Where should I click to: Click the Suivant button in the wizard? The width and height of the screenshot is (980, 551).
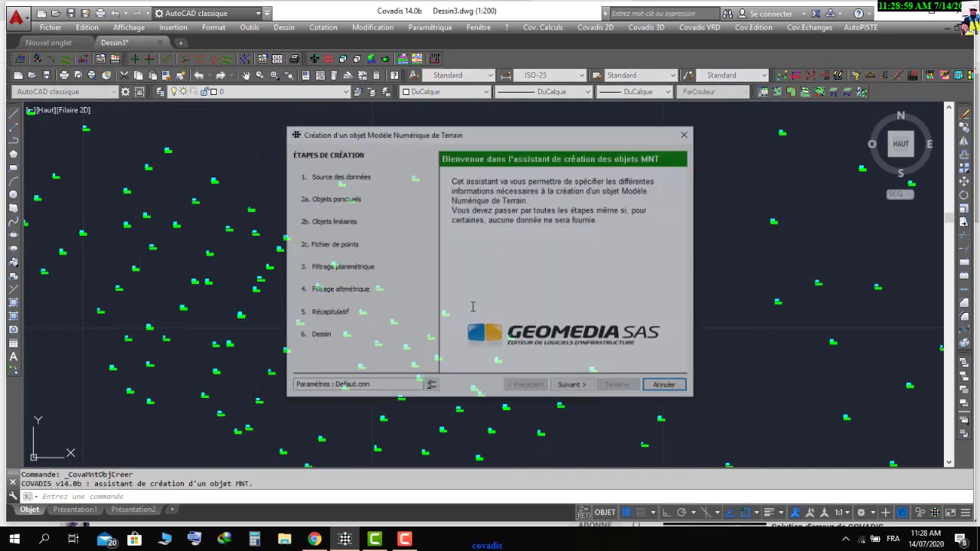tap(571, 384)
